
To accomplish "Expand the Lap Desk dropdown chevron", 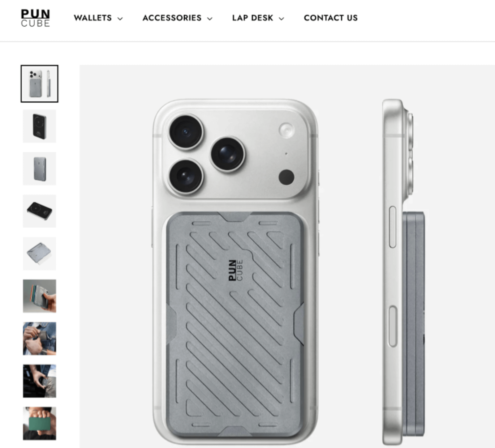I will pyautogui.click(x=281, y=19).
